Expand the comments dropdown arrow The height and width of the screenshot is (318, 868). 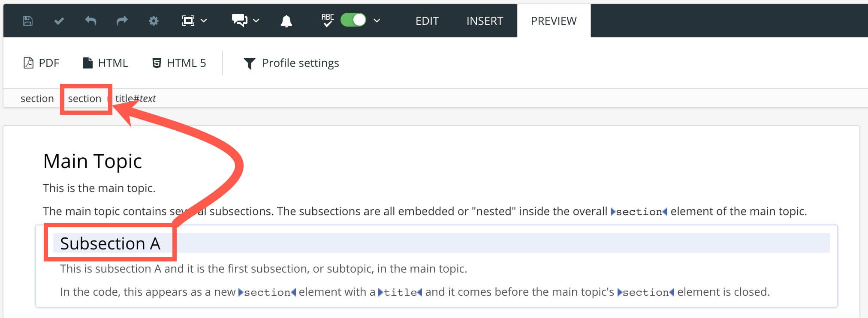pos(256,21)
